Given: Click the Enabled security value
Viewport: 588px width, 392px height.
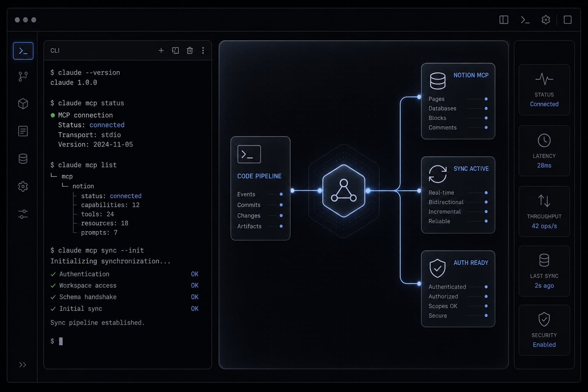Looking at the screenshot, I should [x=544, y=345].
